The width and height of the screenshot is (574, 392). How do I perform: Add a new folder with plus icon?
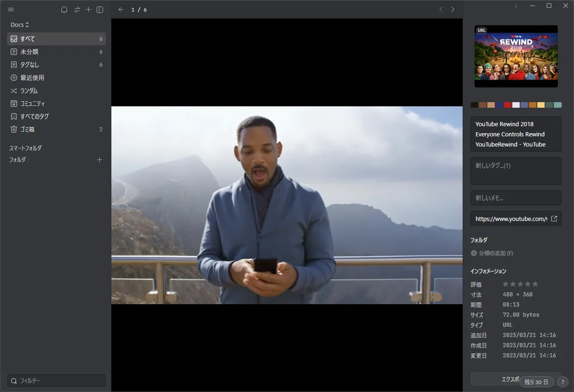coord(99,160)
